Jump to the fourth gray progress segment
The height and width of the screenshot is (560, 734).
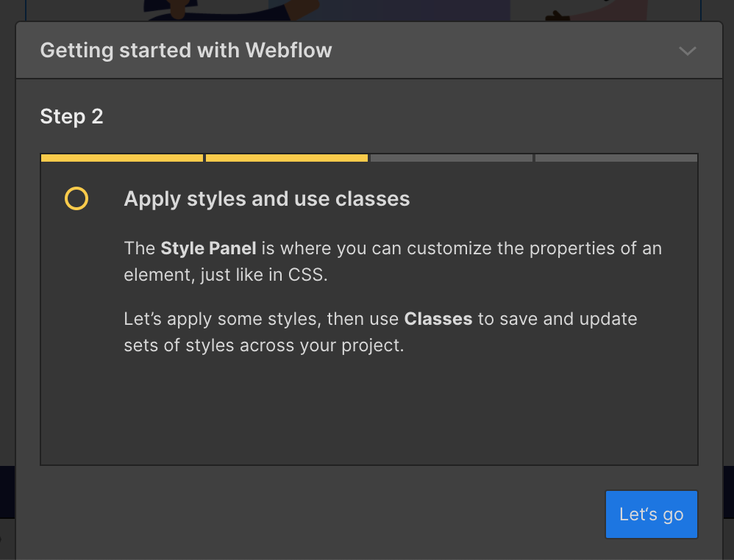616,158
